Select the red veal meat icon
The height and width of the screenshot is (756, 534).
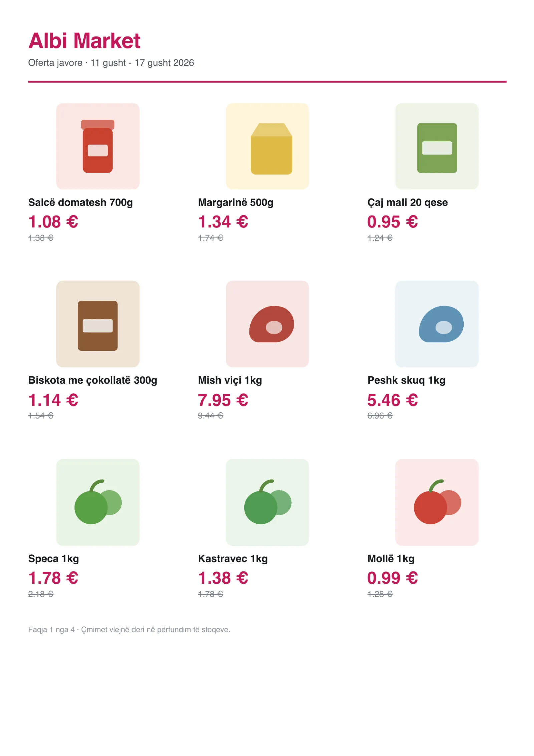point(267,324)
